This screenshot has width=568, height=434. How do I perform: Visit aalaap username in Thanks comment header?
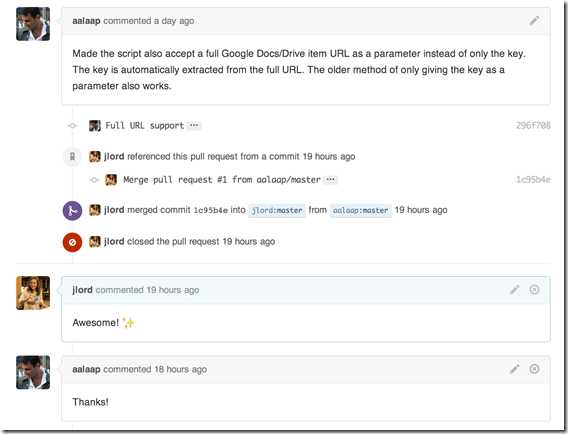click(x=86, y=369)
